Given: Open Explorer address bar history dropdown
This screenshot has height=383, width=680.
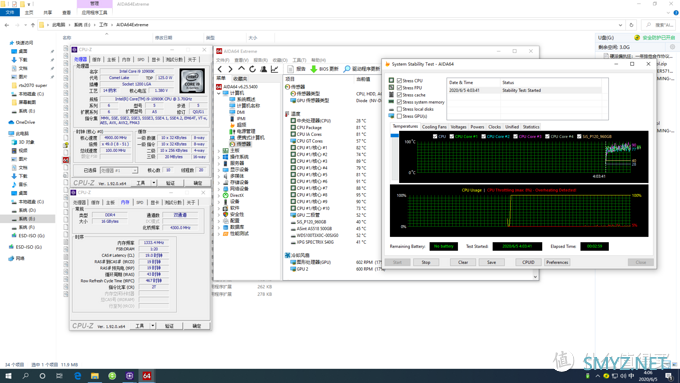Looking at the screenshot, I should [x=620, y=25].
